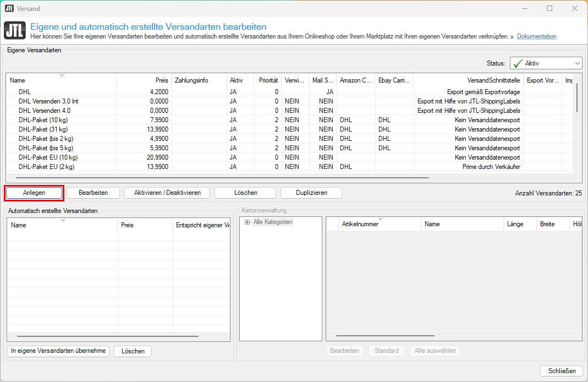Click Name header in automatic Versandarten list

(62, 225)
